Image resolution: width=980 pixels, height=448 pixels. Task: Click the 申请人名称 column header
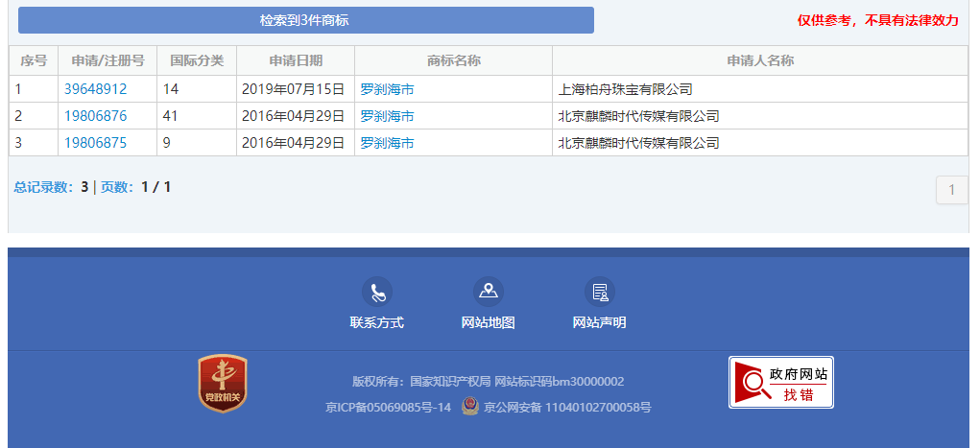pyautogui.click(x=760, y=60)
